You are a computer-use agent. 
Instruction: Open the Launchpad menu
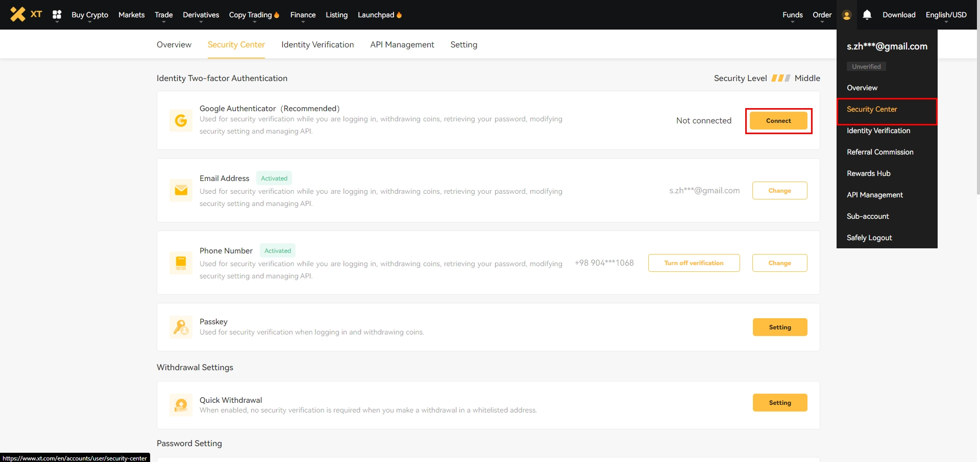376,15
